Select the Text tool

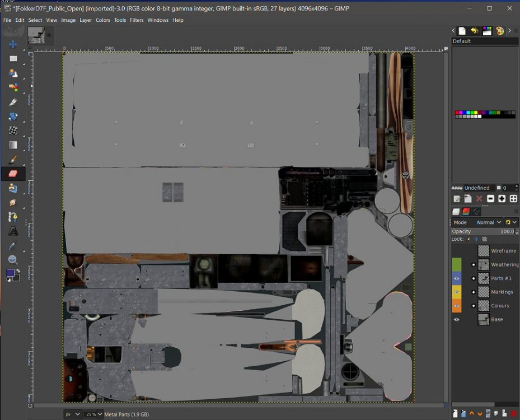click(x=13, y=231)
